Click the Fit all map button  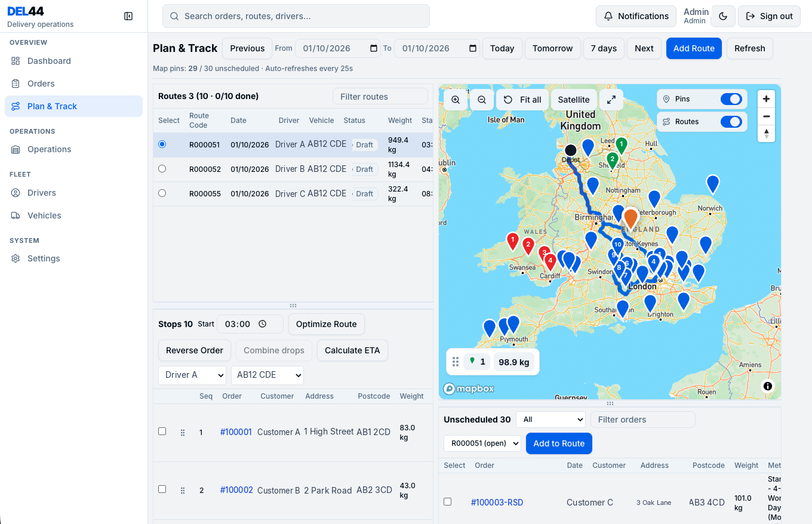coord(522,100)
